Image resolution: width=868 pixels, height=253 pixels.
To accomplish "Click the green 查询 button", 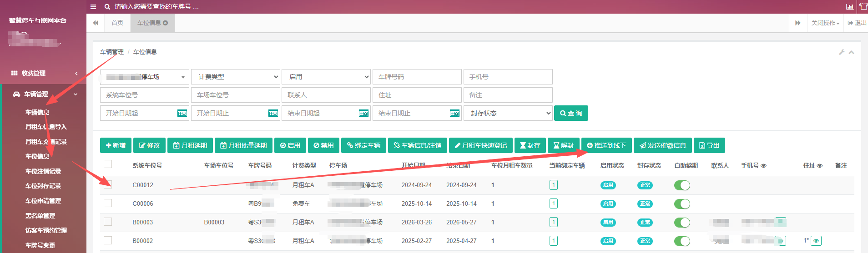I will click(571, 113).
